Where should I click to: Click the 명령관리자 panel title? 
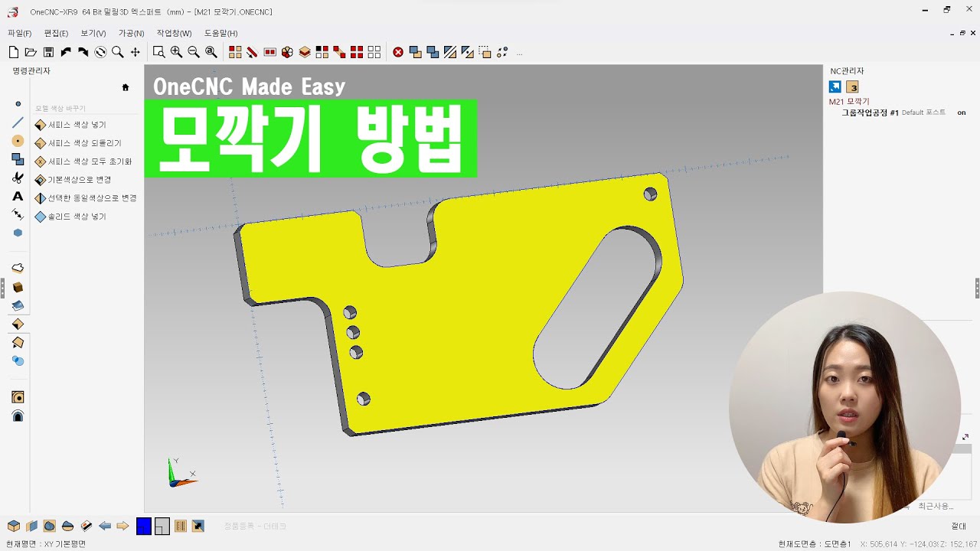pos(31,70)
